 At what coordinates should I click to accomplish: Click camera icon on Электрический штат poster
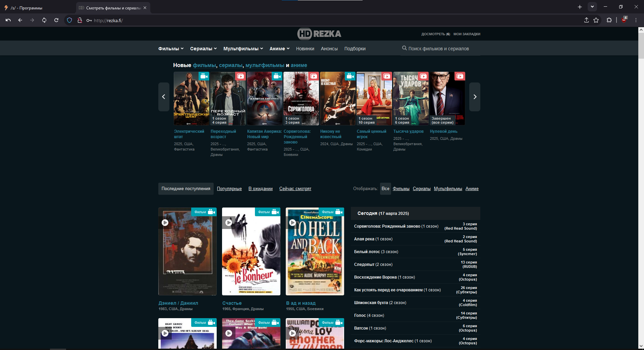point(204,76)
